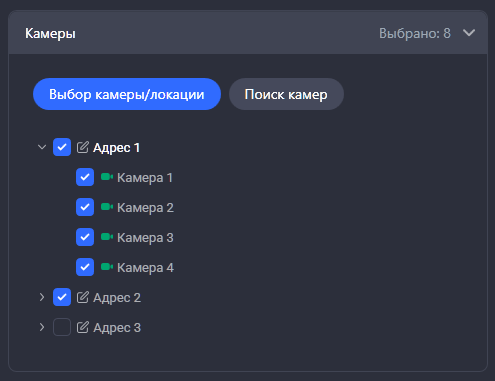Collapse the Адрес 1 tree node
495x381 pixels.
(42, 147)
